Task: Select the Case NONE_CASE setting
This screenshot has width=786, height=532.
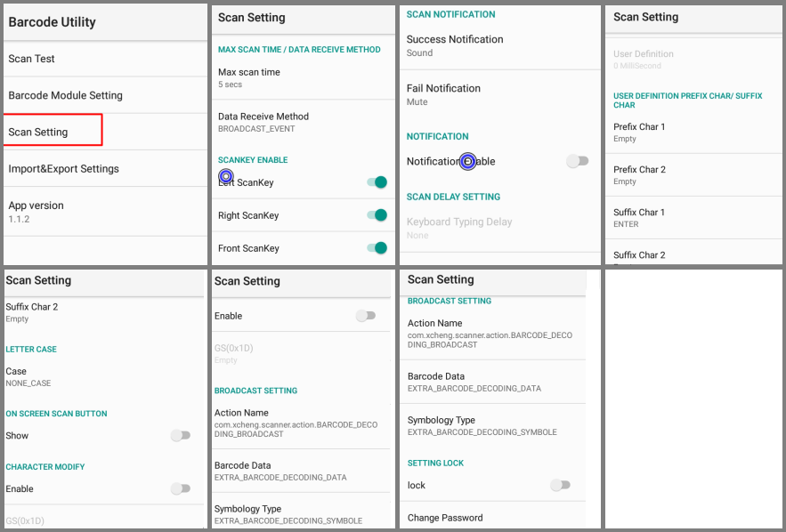Action: pos(104,376)
